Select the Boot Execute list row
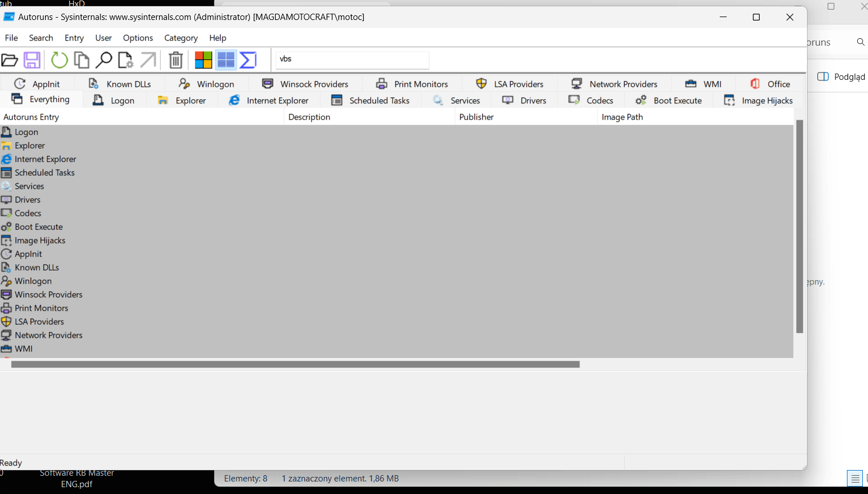 pos(397,227)
